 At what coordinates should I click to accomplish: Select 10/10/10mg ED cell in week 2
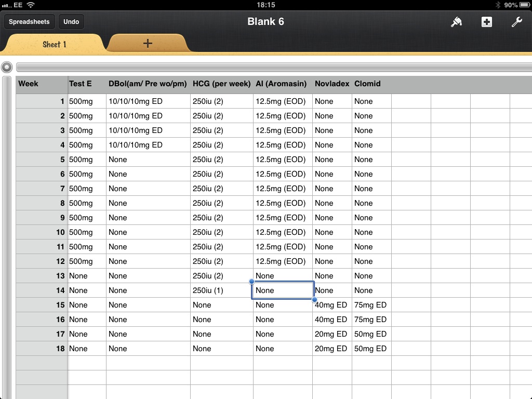(148, 116)
